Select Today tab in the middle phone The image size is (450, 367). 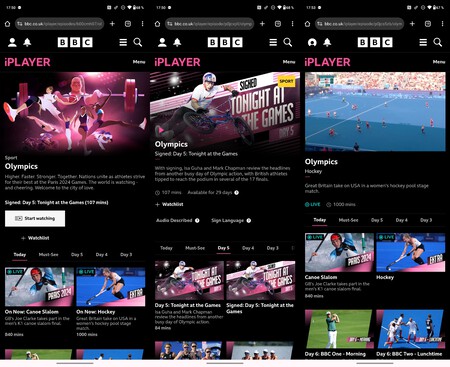[166, 248]
